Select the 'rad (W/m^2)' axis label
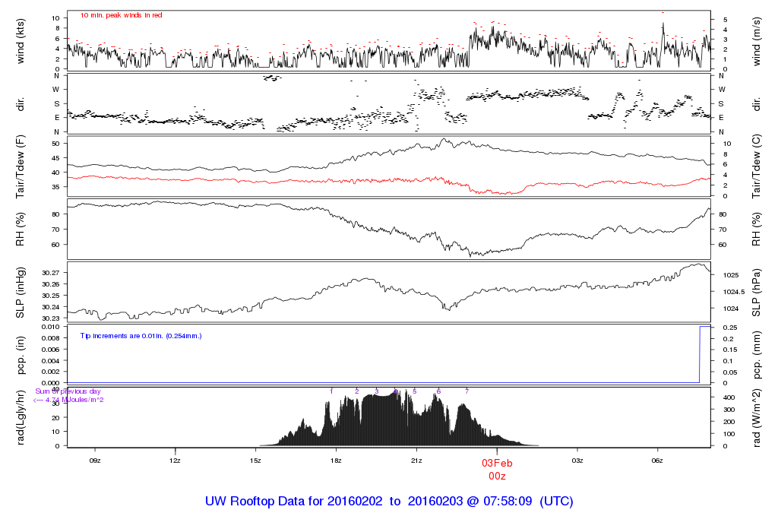Image resolution: width=778 pixels, height=532 pixels. [757, 418]
